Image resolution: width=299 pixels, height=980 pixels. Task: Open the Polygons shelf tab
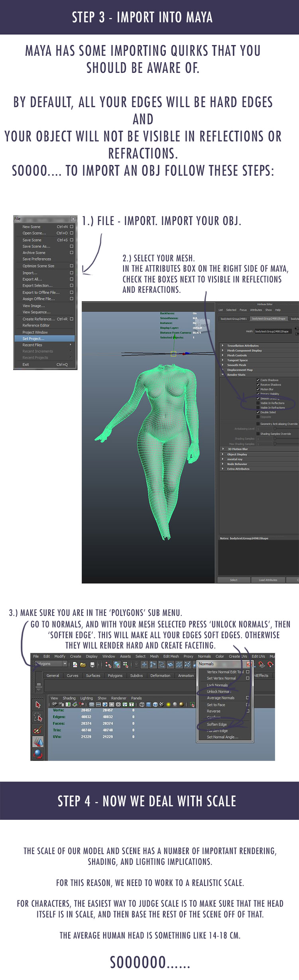[115, 676]
